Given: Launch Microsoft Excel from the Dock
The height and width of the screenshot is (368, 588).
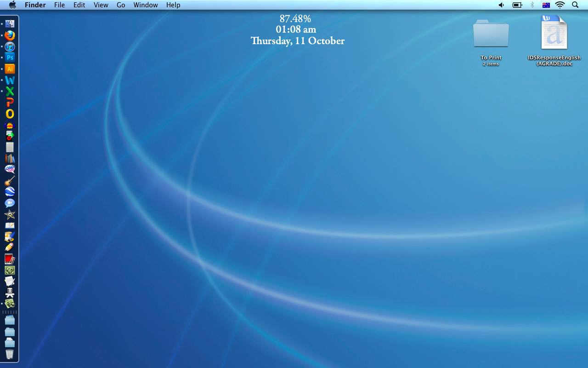Looking at the screenshot, I should [10, 91].
